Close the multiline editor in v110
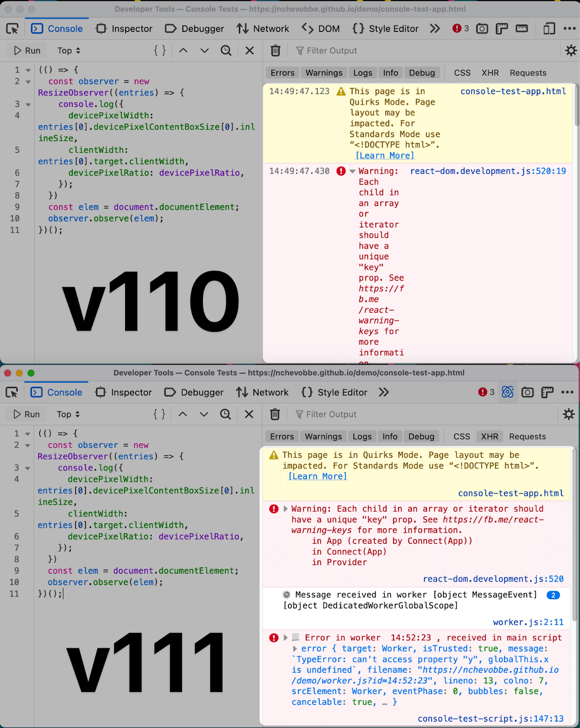Viewport: 580px width, 728px height. (250, 51)
